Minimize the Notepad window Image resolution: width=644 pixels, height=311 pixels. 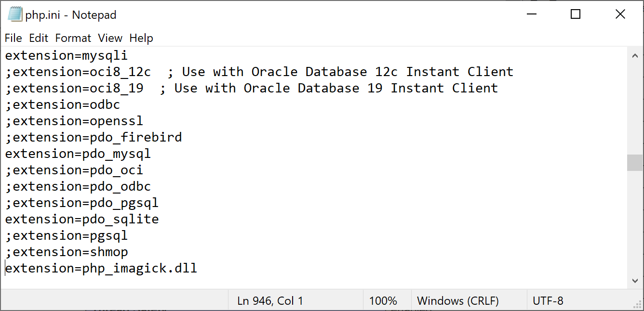click(531, 14)
